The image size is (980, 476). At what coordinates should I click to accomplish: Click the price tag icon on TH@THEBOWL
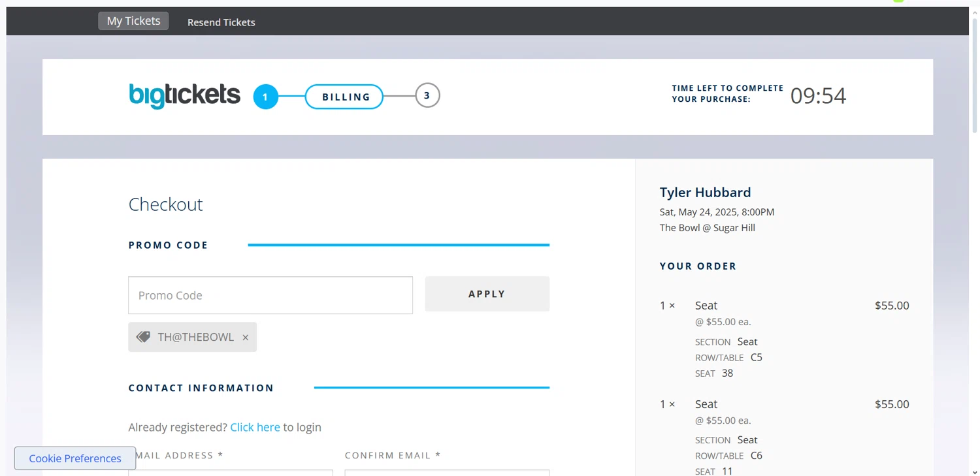tap(143, 337)
